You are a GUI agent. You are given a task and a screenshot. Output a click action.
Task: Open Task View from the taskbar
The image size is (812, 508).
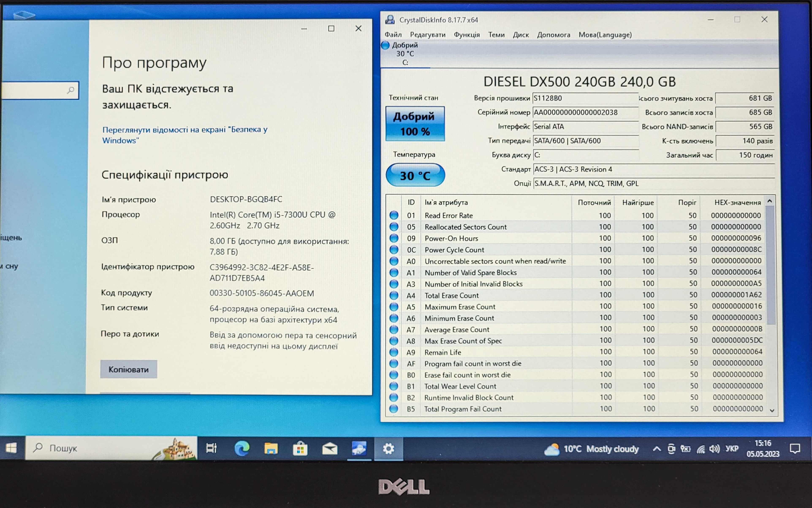pos(212,448)
